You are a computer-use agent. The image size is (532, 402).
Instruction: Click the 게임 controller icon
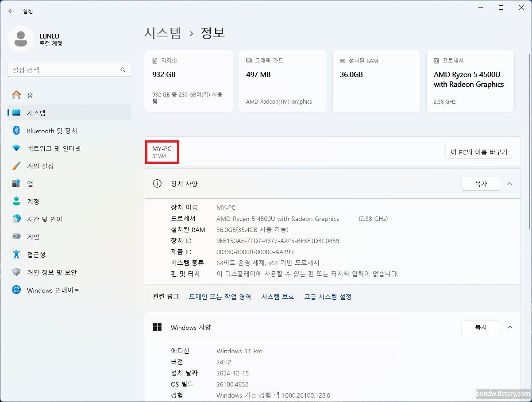16,237
